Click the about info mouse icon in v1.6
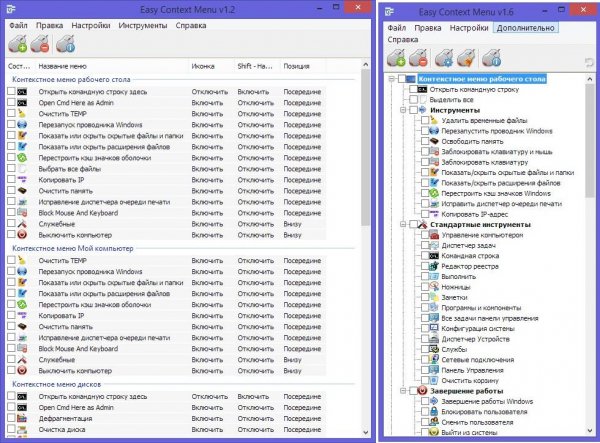The image size is (600, 443). click(492, 58)
